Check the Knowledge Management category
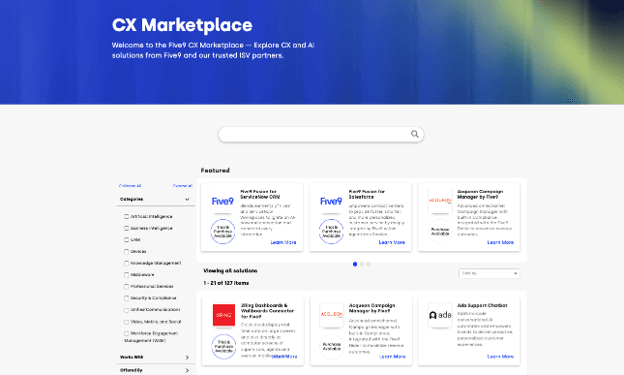624x375 pixels. pos(127,263)
